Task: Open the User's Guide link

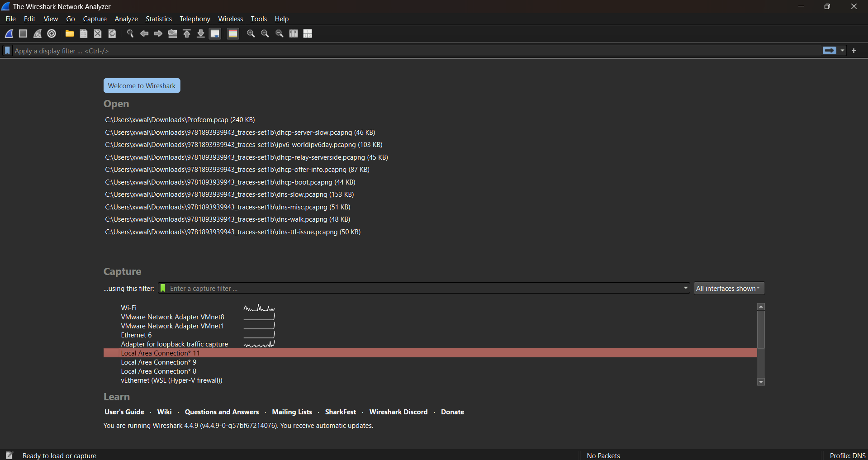Action: coord(124,412)
